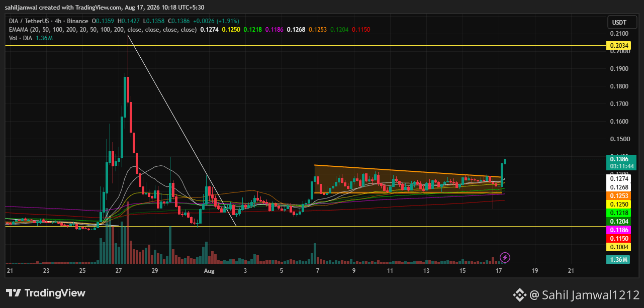Image resolution: width=644 pixels, height=308 pixels.
Task: Click the red 0.1150 axis label
Action: tap(618, 238)
